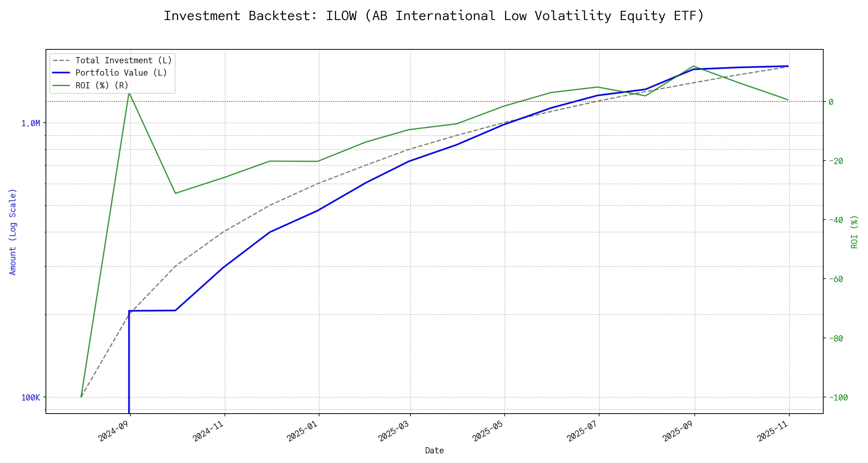This screenshot has height=463, width=868.
Task: Click the 0 tick on ROI axis
Action: click(831, 102)
